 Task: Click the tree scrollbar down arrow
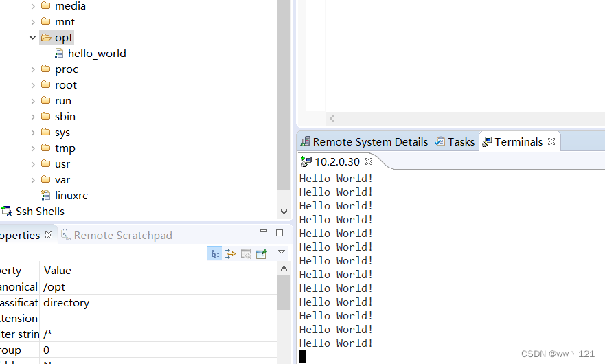284,212
